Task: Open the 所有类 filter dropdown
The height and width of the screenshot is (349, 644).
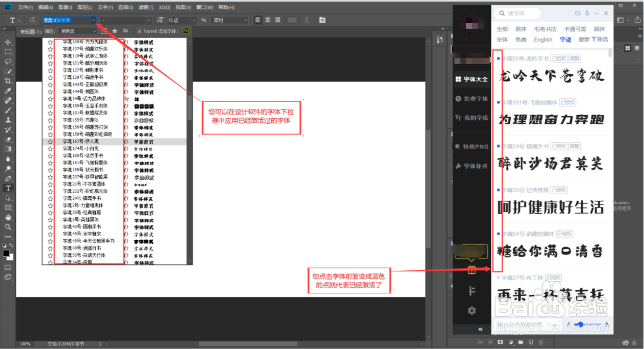Action: click(x=78, y=31)
